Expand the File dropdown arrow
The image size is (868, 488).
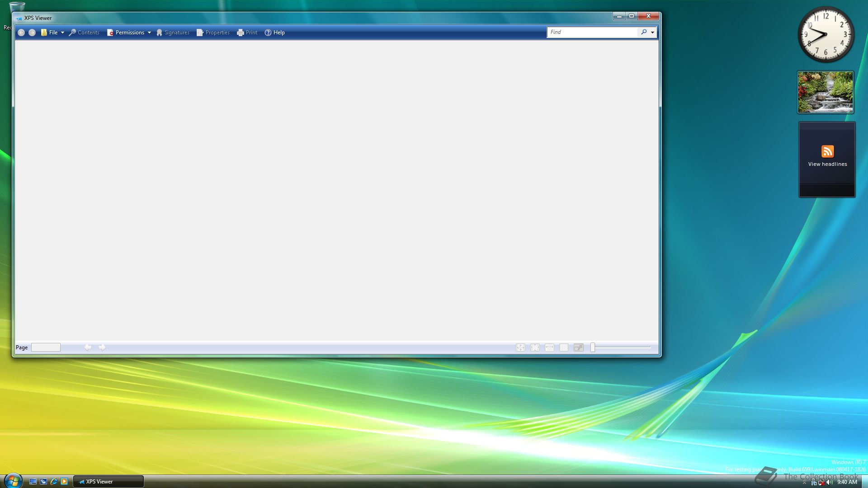point(62,33)
